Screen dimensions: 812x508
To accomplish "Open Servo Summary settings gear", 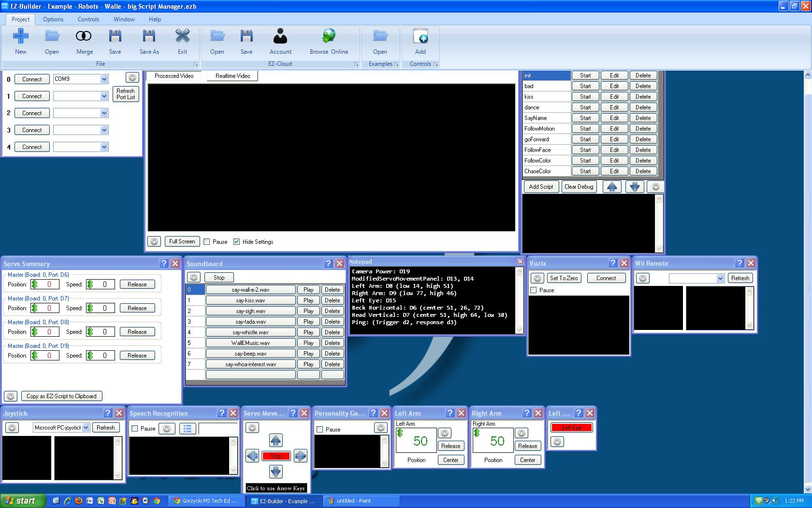I will click(x=11, y=396).
